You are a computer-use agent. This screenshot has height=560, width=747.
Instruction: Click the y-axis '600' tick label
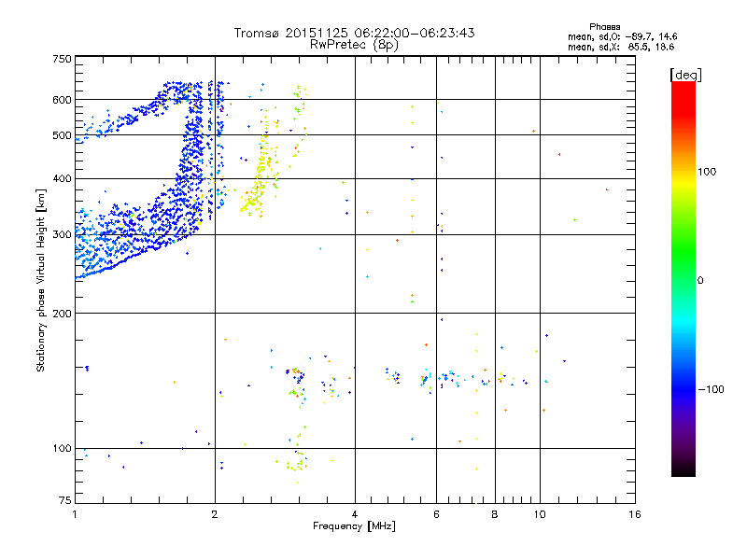(62, 100)
